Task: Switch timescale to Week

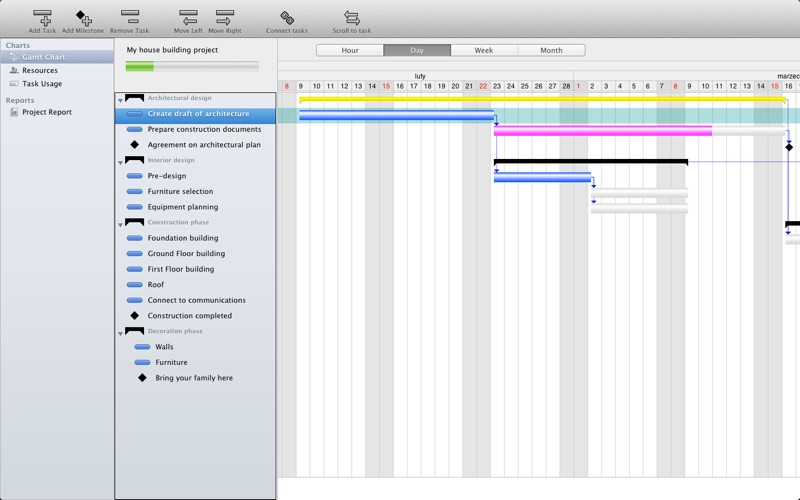Action: click(483, 50)
